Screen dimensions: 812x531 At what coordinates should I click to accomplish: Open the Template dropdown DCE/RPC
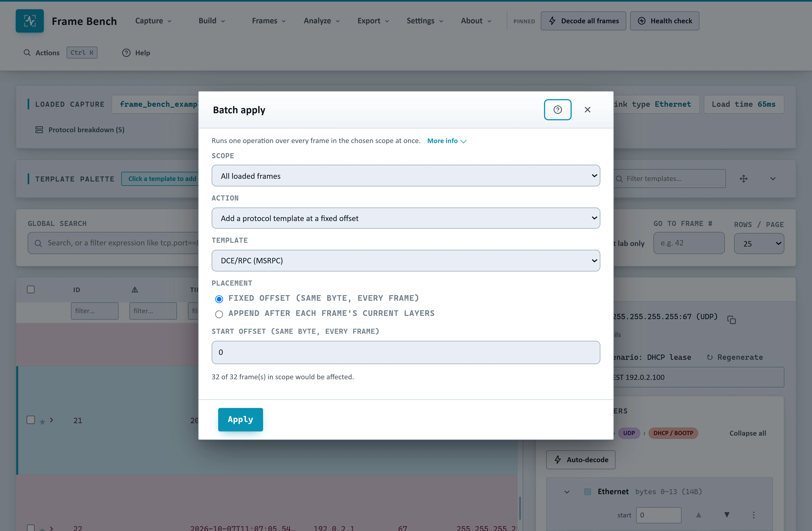[x=406, y=260]
